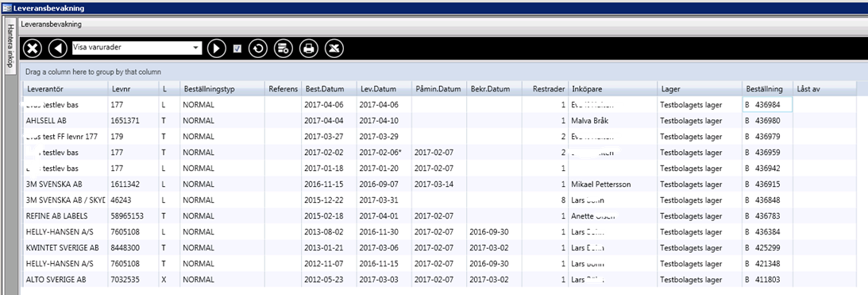Viewport: 868px width, 295px height.
Task: Click the refresh icon in toolbar
Action: pyautogui.click(x=258, y=49)
